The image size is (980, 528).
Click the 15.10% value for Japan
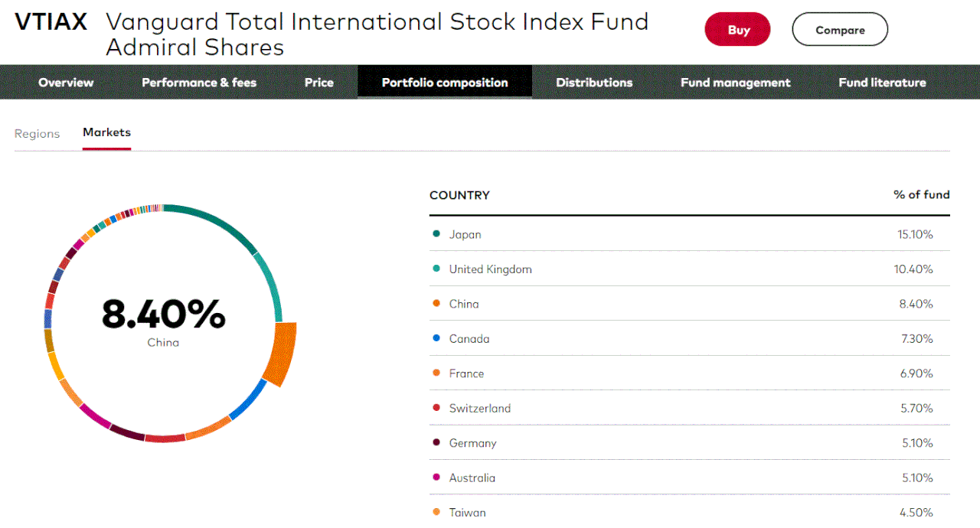coord(915,234)
